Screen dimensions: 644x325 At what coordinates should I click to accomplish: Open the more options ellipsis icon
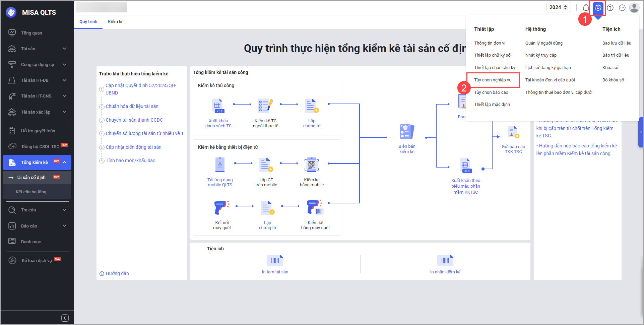click(x=622, y=8)
